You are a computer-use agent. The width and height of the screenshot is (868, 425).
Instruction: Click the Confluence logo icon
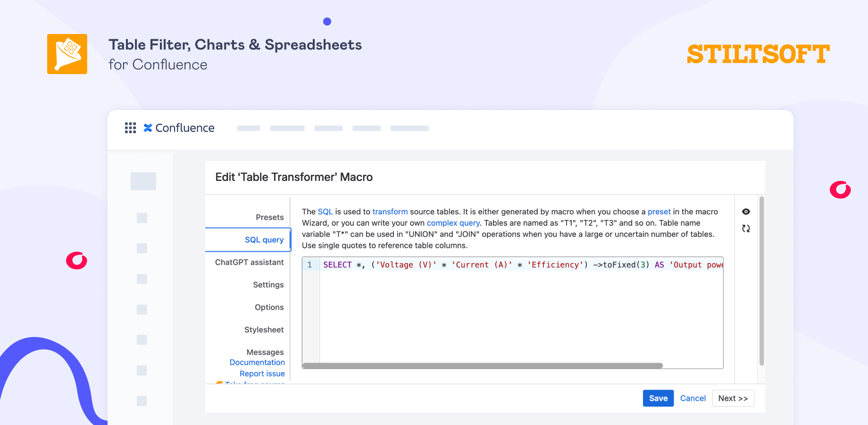click(x=148, y=128)
